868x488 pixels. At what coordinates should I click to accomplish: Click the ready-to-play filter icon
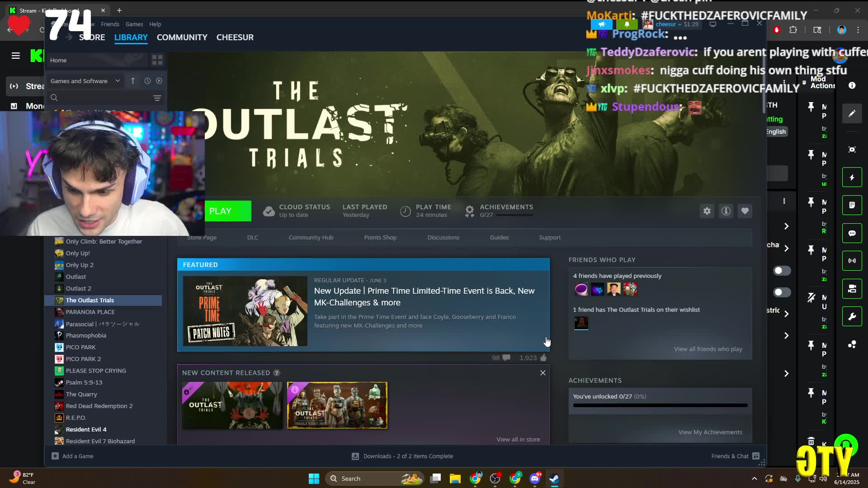click(159, 81)
